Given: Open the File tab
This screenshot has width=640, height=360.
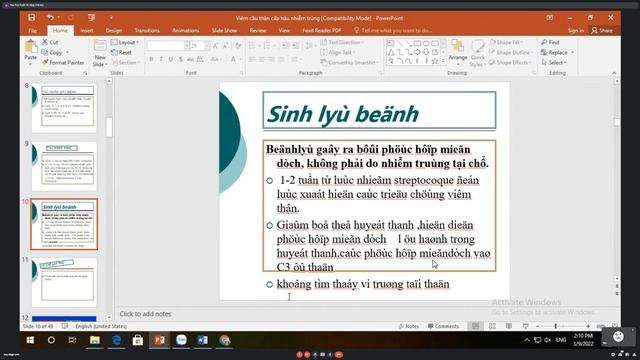Looking at the screenshot, I should (x=32, y=31).
